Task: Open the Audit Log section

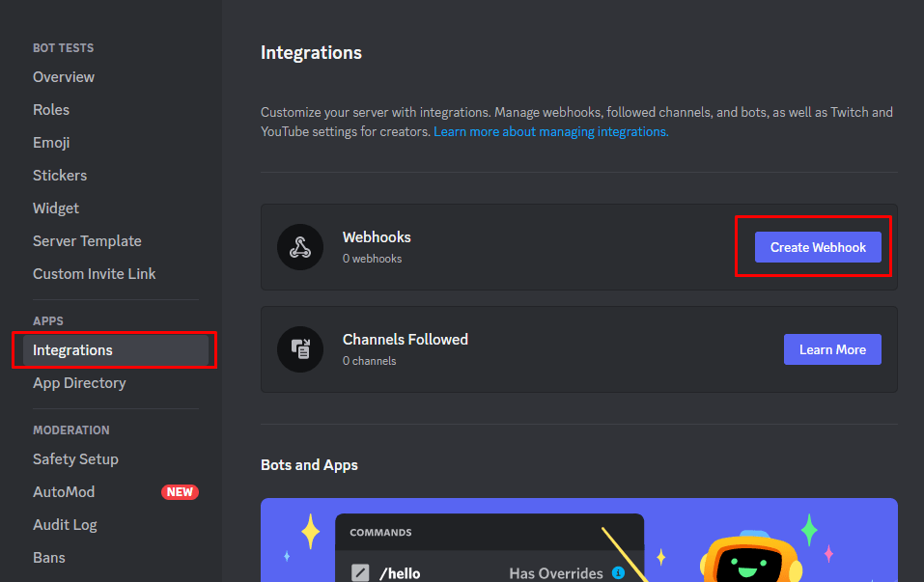Action: tap(65, 524)
